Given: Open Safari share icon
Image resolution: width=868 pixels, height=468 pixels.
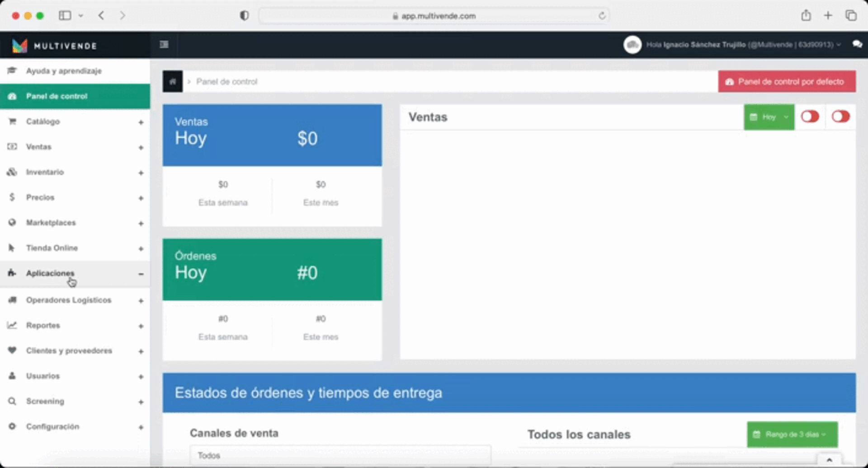Looking at the screenshot, I should click(x=806, y=16).
